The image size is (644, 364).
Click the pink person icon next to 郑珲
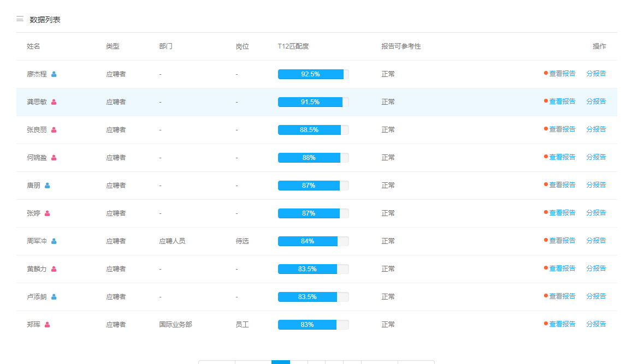[47, 325]
